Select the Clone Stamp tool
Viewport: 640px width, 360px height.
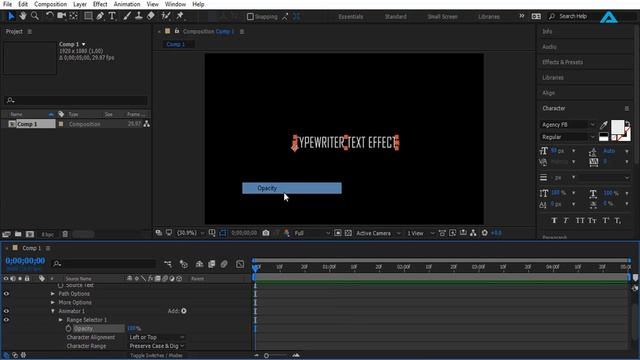click(139, 16)
